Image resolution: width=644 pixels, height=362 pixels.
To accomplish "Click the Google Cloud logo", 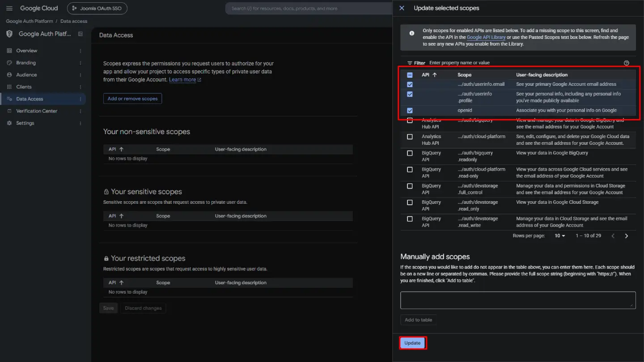I will [x=39, y=8].
